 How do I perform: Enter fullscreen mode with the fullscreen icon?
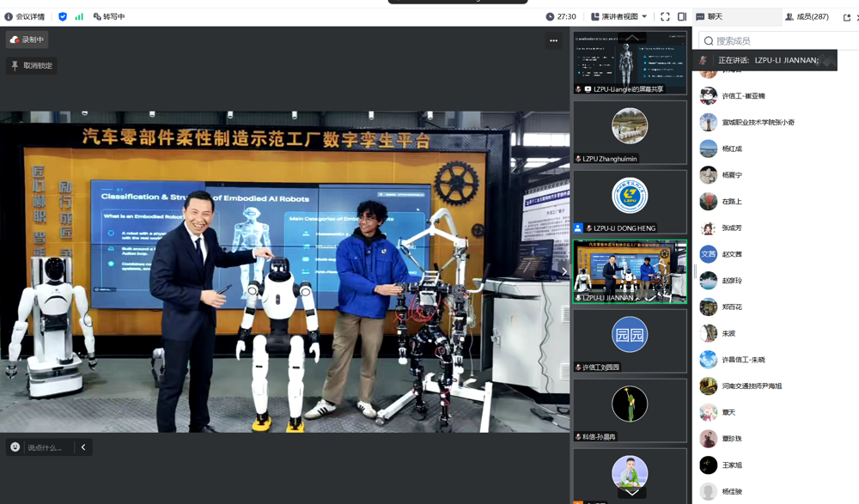click(x=665, y=16)
